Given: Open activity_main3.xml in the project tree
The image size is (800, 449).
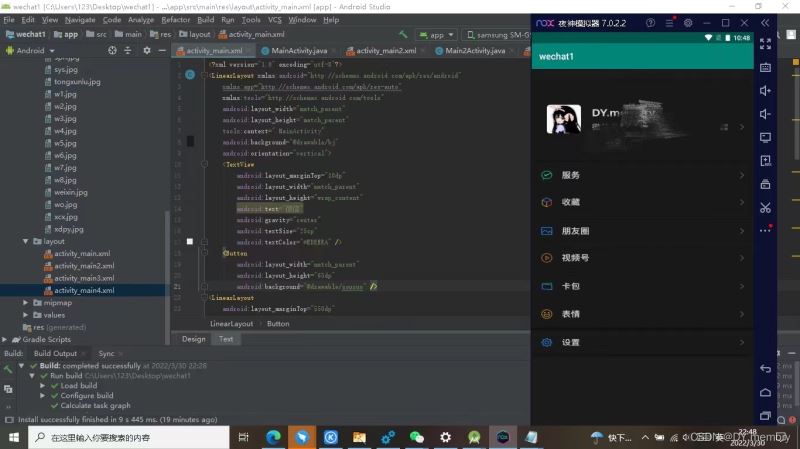Looking at the screenshot, I should pyautogui.click(x=84, y=278).
